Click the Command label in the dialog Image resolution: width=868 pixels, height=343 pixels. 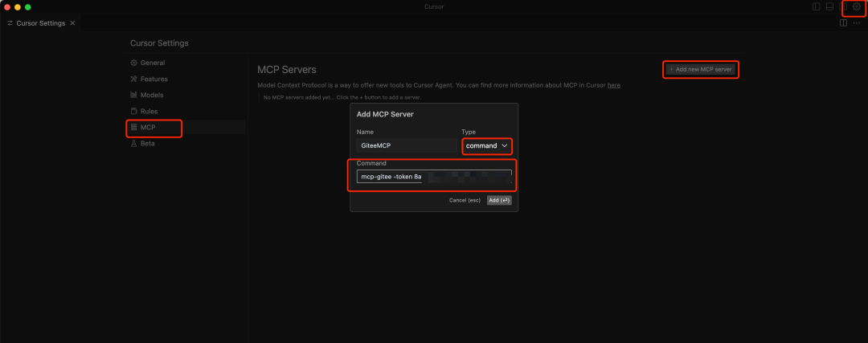(x=371, y=163)
